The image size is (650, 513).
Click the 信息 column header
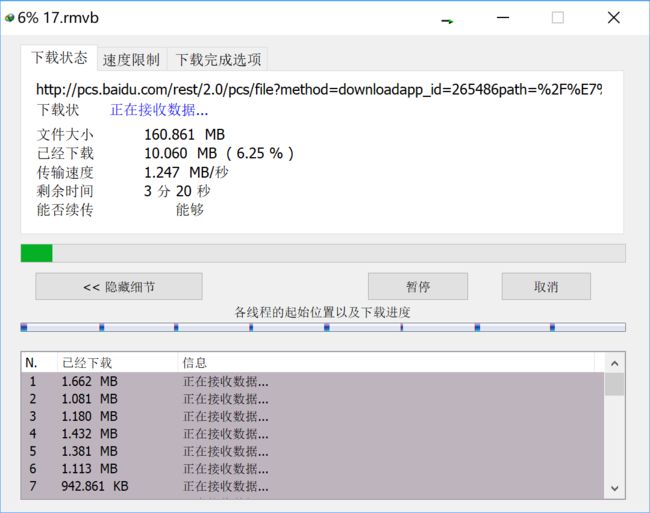point(386,363)
